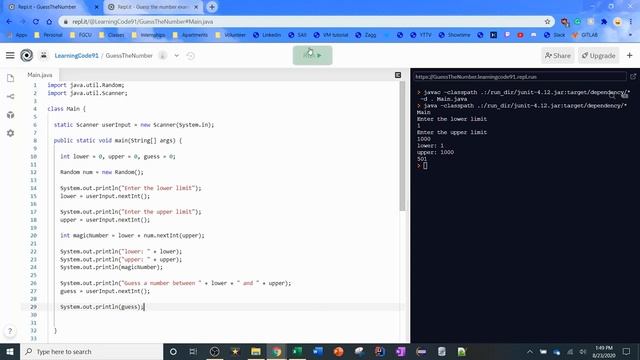The width and height of the screenshot is (640, 360).
Task: Open Chrome profile avatar
Action: click(618, 22)
